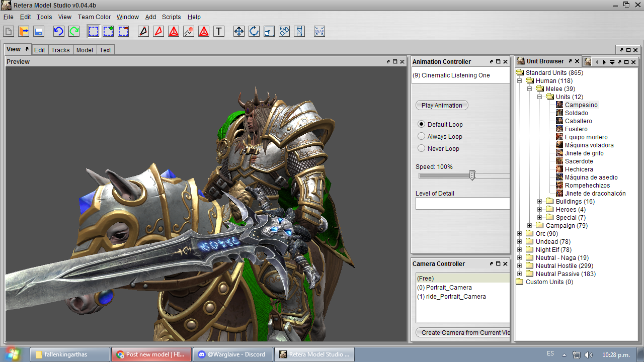The image size is (644, 362).
Task: Expand the Neutral Hostile (299) folder
Action: [520, 266]
